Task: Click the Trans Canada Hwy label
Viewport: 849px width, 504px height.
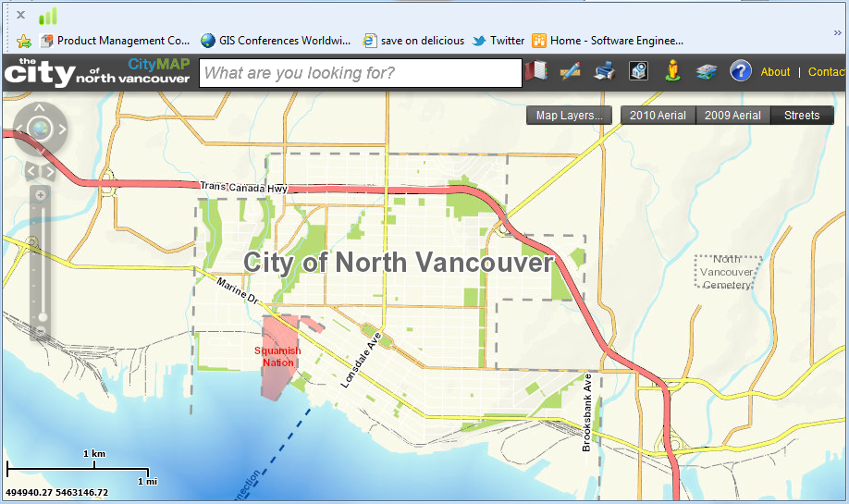Action: pos(243,188)
